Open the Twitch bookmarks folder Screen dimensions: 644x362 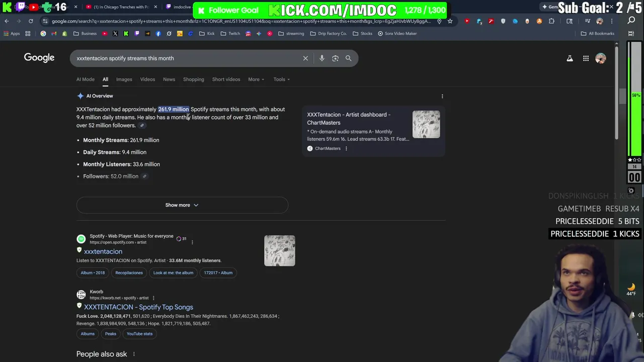click(x=230, y=34)
